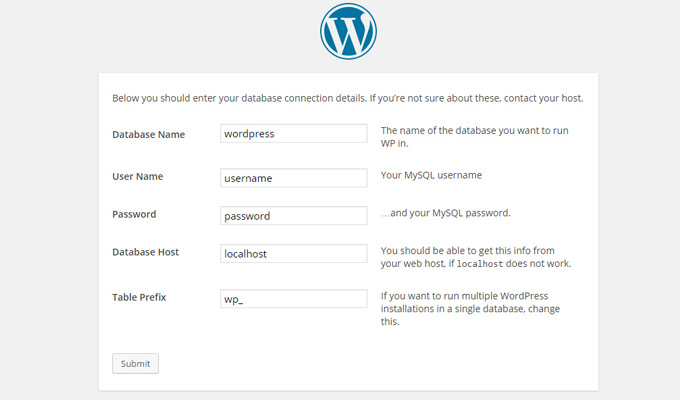Viewport: 680px width, 400px height.
Task: Focus the User Name text field
Action: point(294,177)
